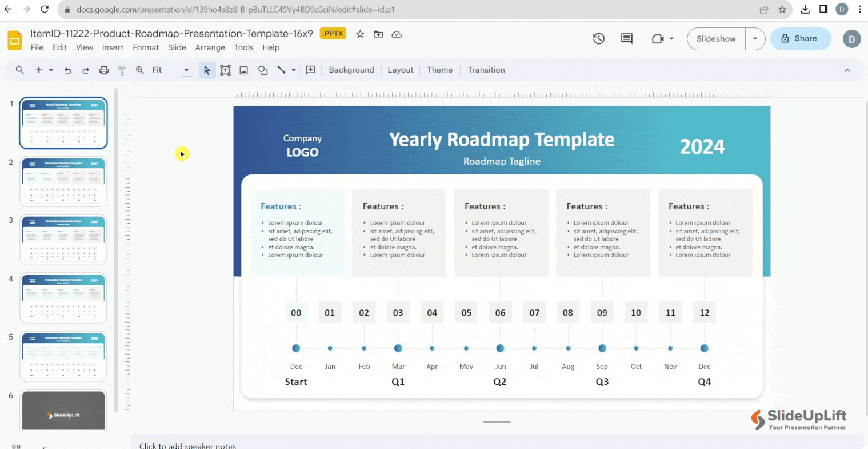This screenshot has width=868, height=449.
Task: Open the comments panel
Action: pos(626,38)
